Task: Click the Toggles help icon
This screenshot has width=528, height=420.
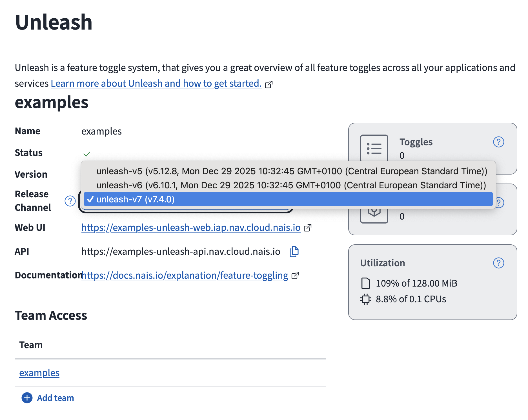Action: click(498, 142)
